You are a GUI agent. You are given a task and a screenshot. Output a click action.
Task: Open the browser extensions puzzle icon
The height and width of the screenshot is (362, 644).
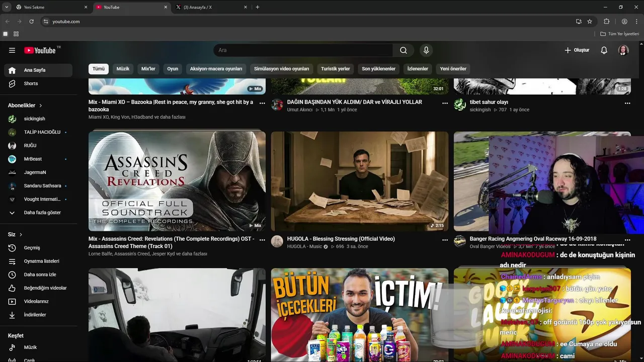606,22
